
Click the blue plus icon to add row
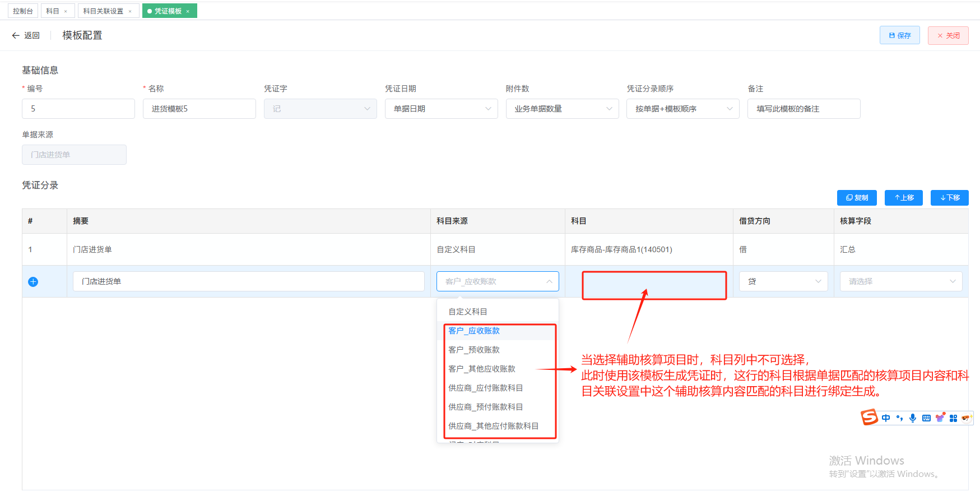click(33, 282)
